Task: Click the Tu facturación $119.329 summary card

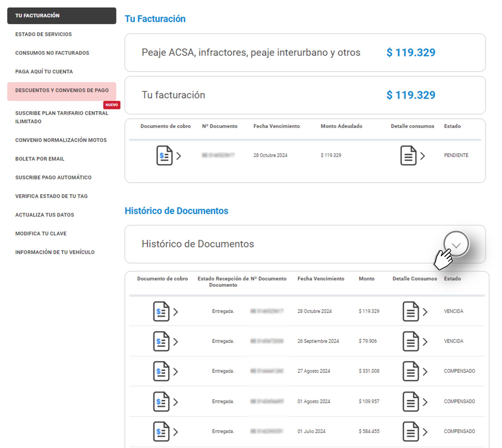Action: coord(305,95)
